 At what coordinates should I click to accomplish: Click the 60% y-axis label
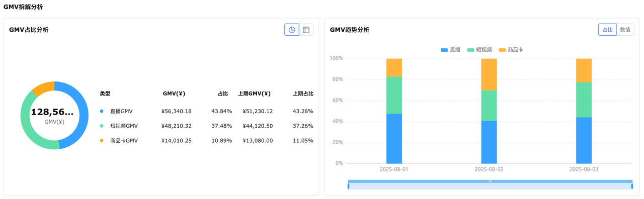(338, 101)
